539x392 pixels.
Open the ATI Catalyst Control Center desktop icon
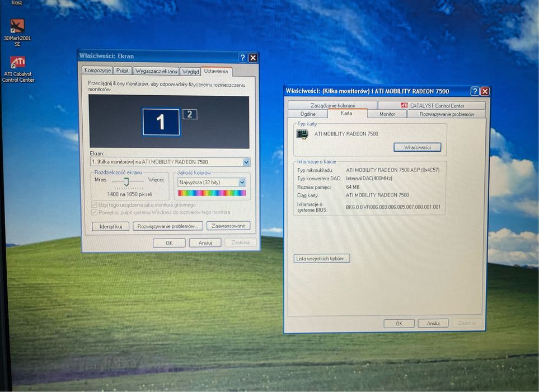tap(18, 69)
